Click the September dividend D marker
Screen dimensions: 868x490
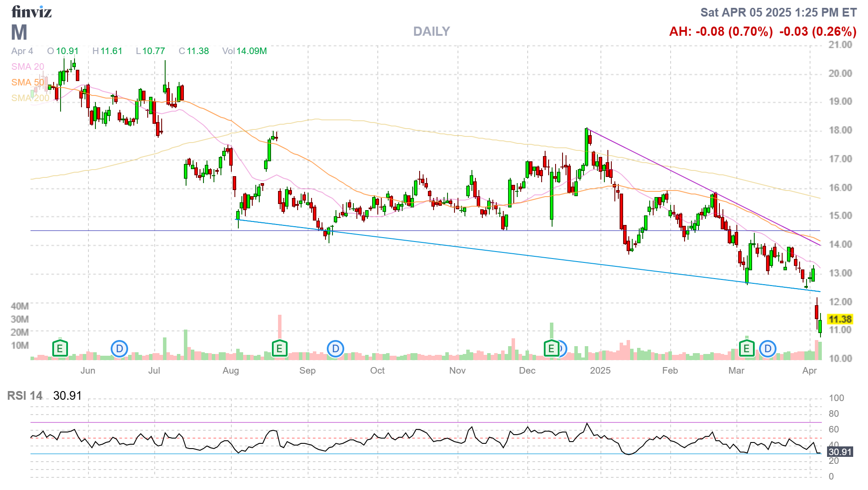(335, 348)
